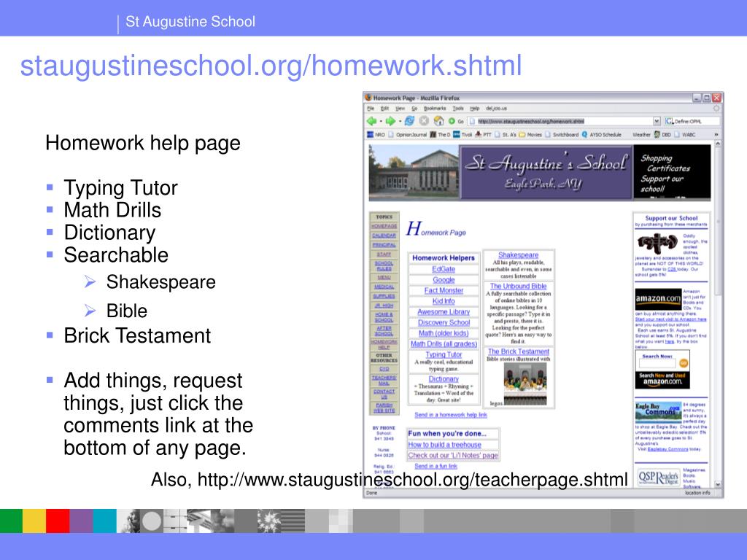Open the File menu
The height and width of the screenshot is (560, 747).
tap(371, 108)
